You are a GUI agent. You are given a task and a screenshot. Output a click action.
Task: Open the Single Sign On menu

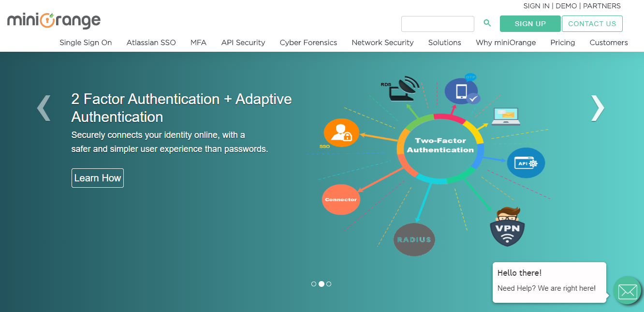[86, 43]
